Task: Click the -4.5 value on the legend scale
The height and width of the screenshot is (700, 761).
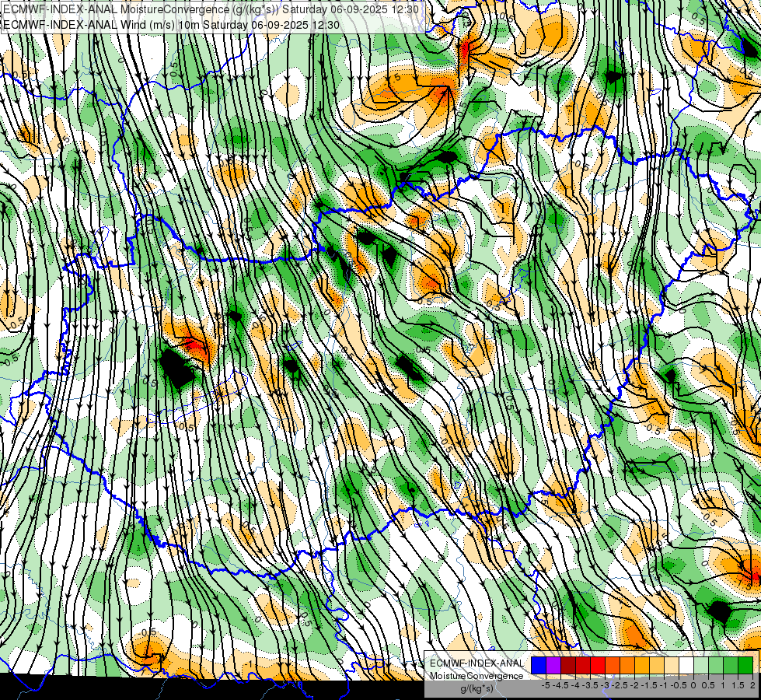Action: pos(560,685)
